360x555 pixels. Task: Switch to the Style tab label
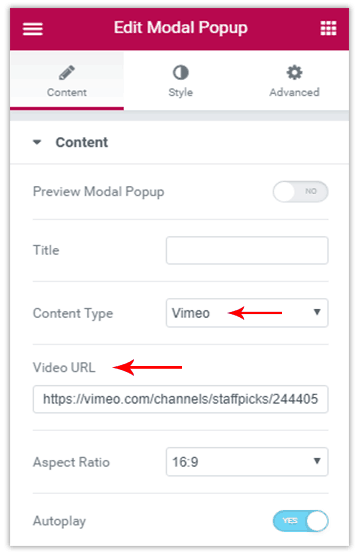[181, 92]
